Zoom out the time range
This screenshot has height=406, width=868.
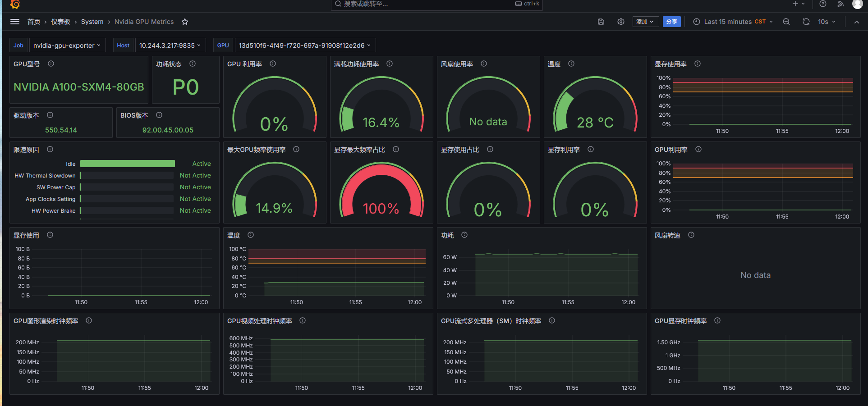786,22
